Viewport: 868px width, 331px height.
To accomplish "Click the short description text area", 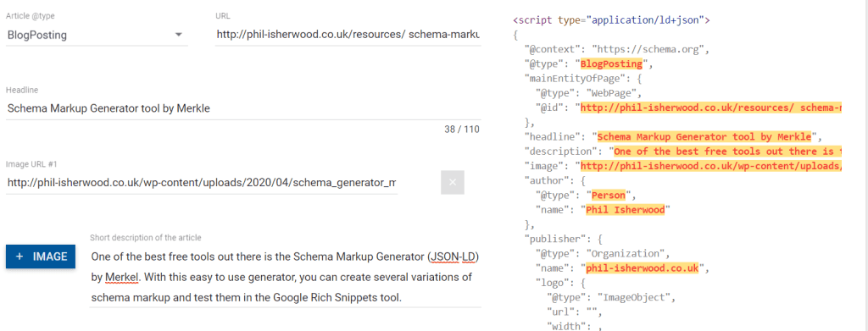I will coord(285,278).
